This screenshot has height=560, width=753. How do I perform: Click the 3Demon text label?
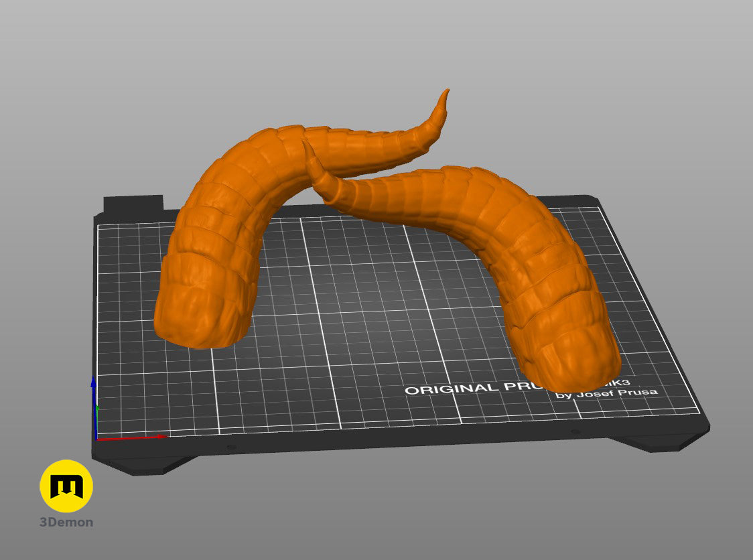click(x=66, y=522)
